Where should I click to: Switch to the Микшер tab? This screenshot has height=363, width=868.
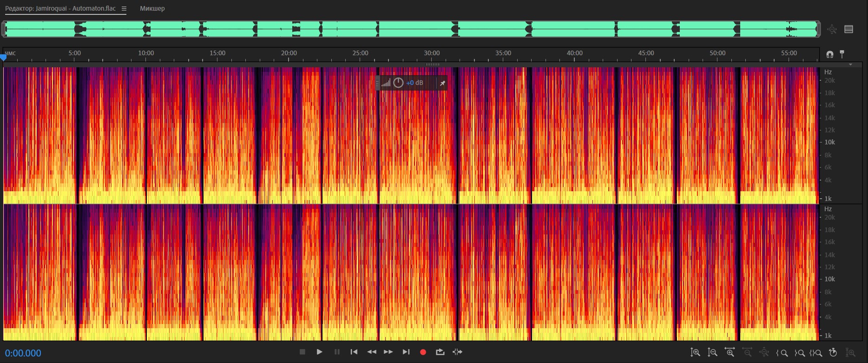(152, 8)
